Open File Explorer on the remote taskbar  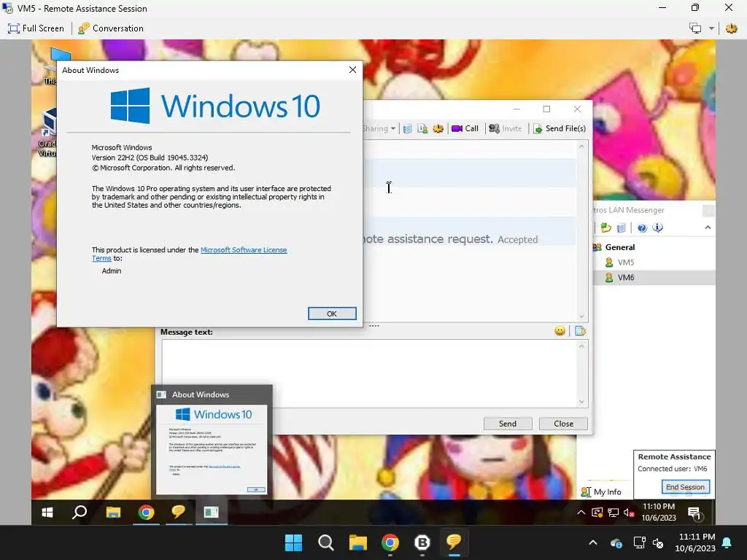tap(113, 513)
